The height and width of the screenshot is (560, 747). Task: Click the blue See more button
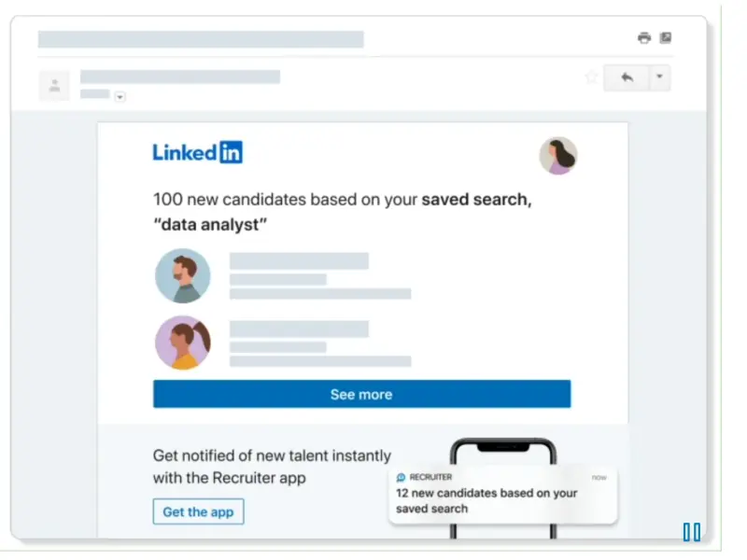(361, 394)
